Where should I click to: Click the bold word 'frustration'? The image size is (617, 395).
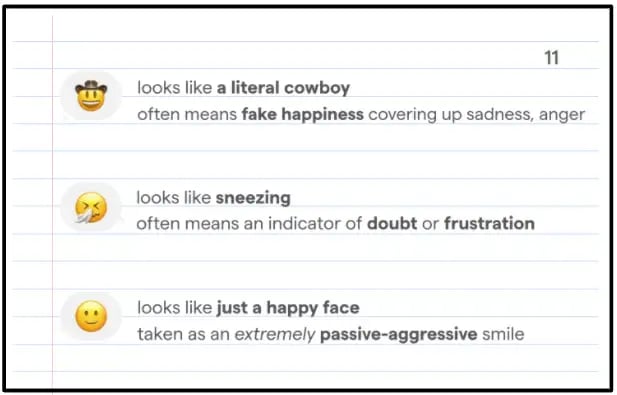click(x=490, y=223)
